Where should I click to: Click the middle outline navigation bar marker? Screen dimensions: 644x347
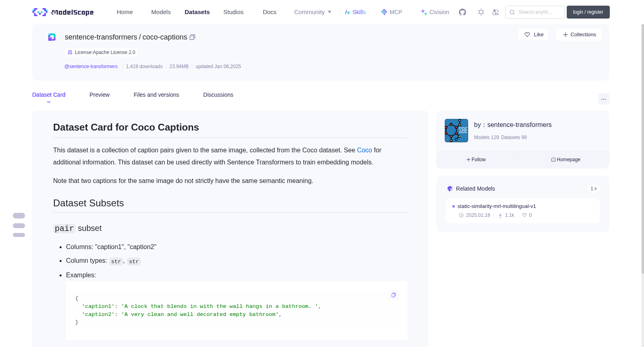pyautogui.click(x=19, y=226)
